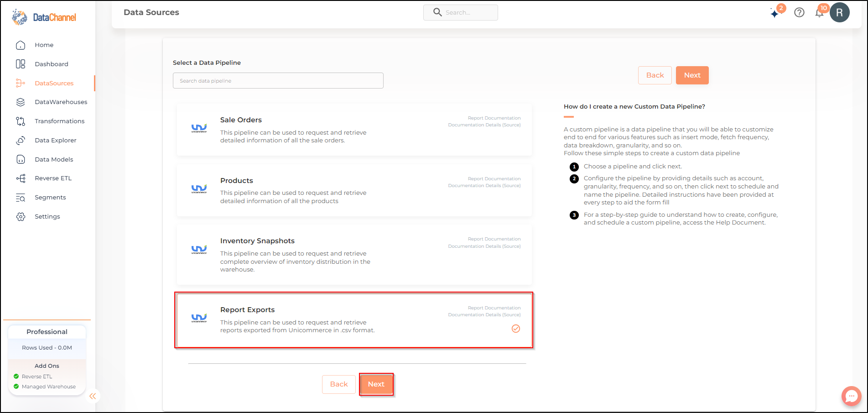868x413 pixels.
Task: Open Reverse ETL menu item
Action: pyautogui.click(x=53, y=178)
